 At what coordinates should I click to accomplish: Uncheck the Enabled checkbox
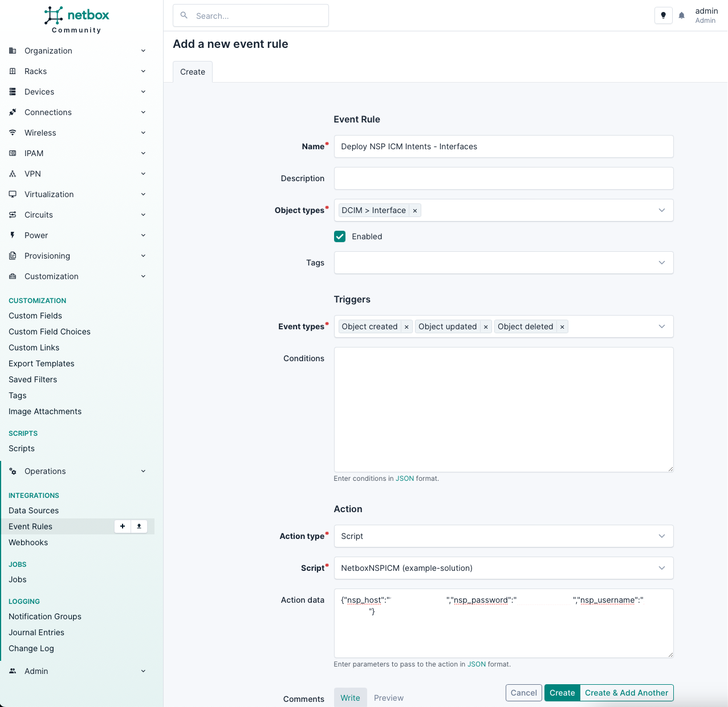(340, 236)
